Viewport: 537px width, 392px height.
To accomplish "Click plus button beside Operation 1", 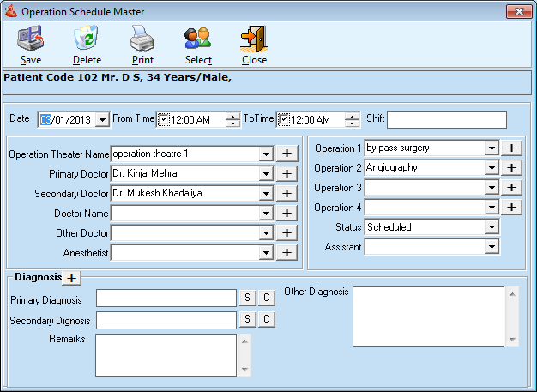I will pyautogui.click(x=511, y=148).
